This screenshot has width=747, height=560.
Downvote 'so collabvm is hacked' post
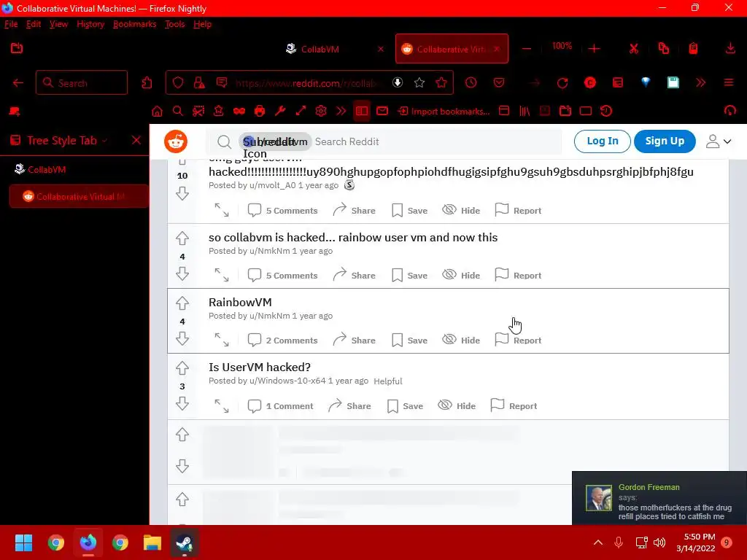(x=182, y=274)
